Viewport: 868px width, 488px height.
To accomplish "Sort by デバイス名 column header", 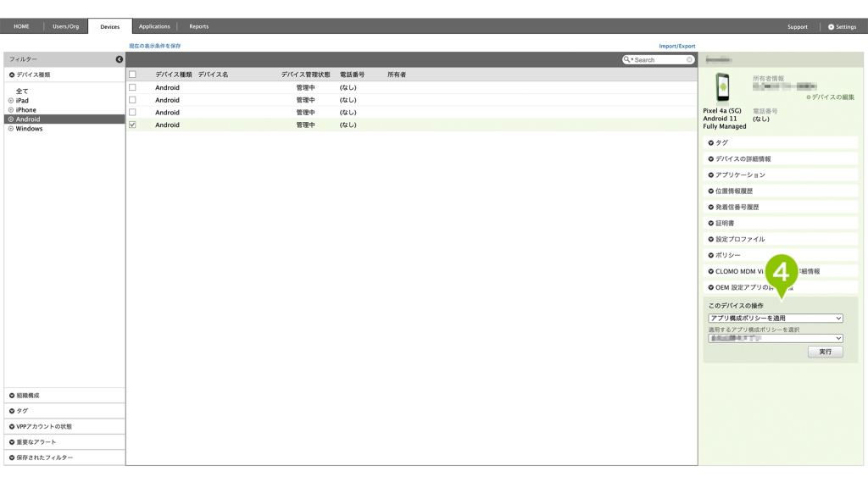I will pos(213,75).
